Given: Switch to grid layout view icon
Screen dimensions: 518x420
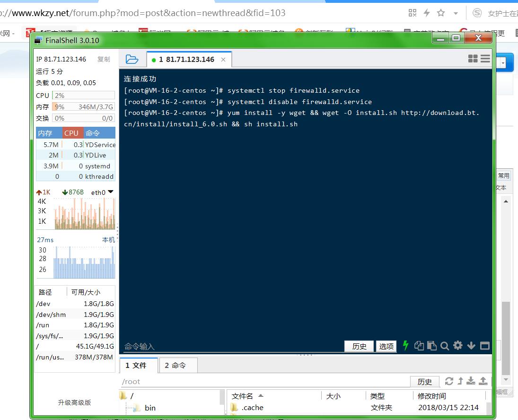Looking at the screenshot, I should (x=473, y=59).
